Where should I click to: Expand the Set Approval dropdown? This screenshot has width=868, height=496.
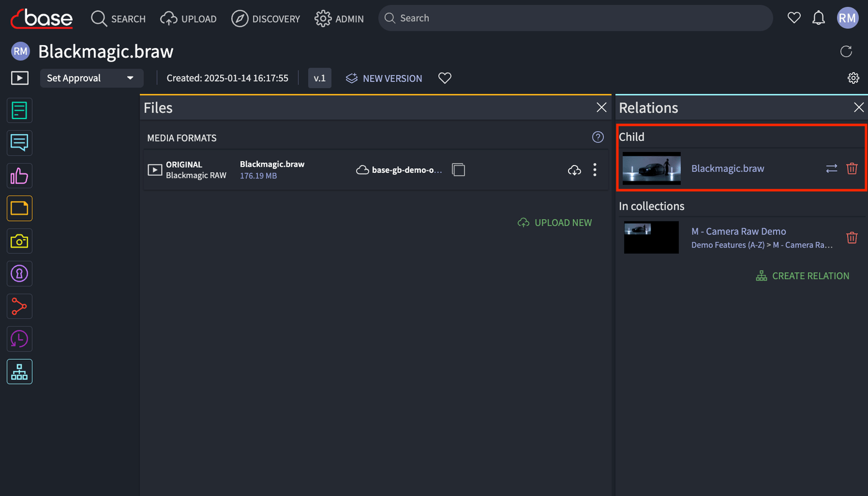92,78
